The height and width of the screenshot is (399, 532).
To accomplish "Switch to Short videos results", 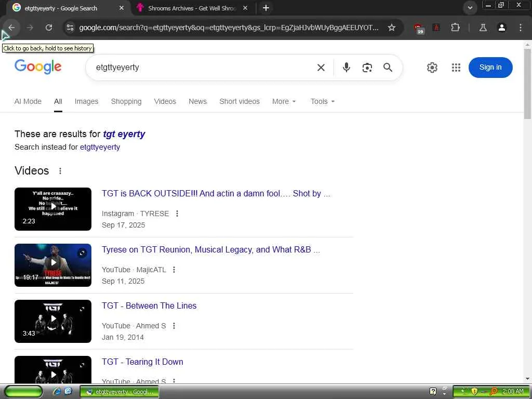I will coord(239,101).
